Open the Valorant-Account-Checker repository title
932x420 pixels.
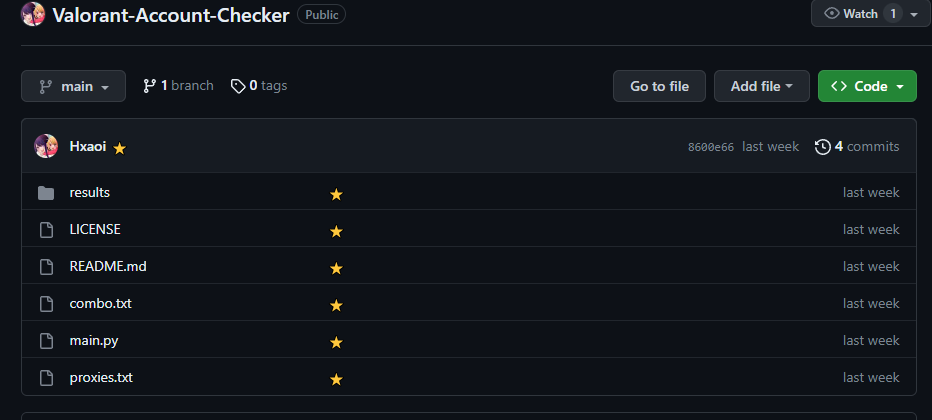[x=171, y=15]
